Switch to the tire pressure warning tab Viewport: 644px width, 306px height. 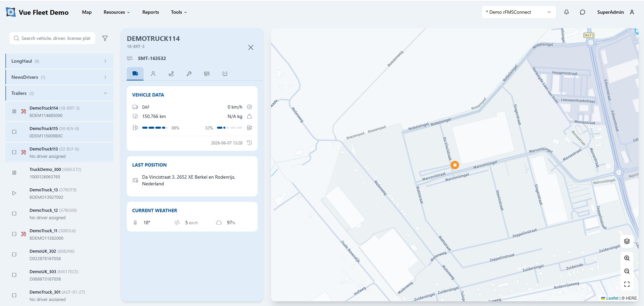coord(225,74)
